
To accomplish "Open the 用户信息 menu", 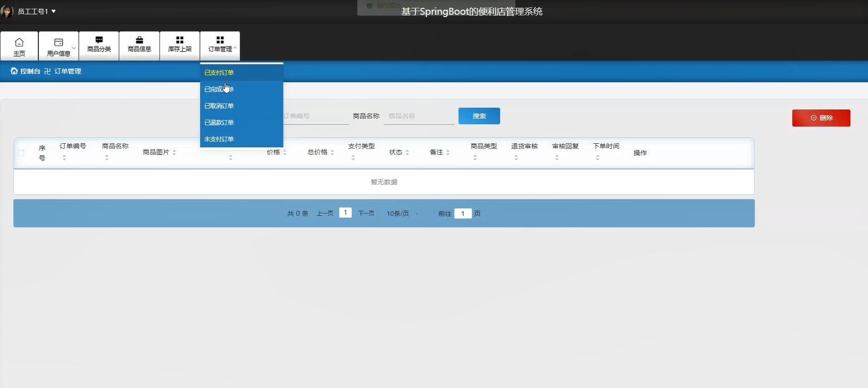I will coord(58,46).
